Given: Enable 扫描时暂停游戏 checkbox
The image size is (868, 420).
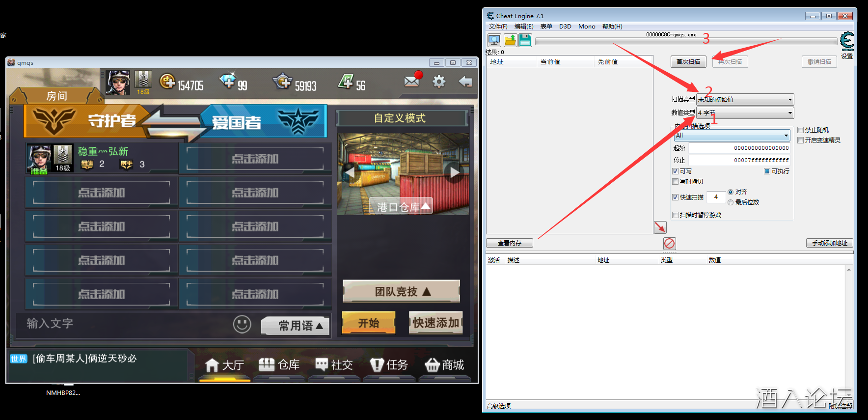Looking at the screenshot, I should pyautogui.click(x=676, y=215).
